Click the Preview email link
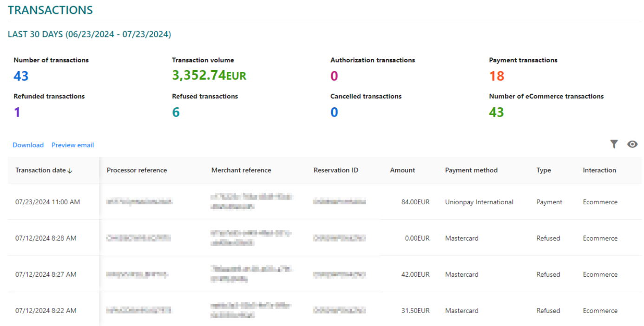This screenshot has height=326, width=644. [72, 145]
